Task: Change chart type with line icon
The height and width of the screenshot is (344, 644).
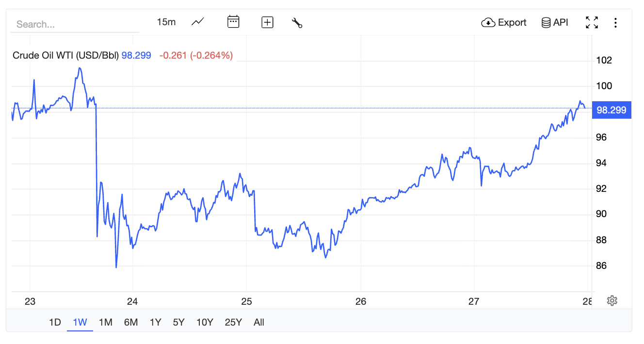Action: [198, 22]
